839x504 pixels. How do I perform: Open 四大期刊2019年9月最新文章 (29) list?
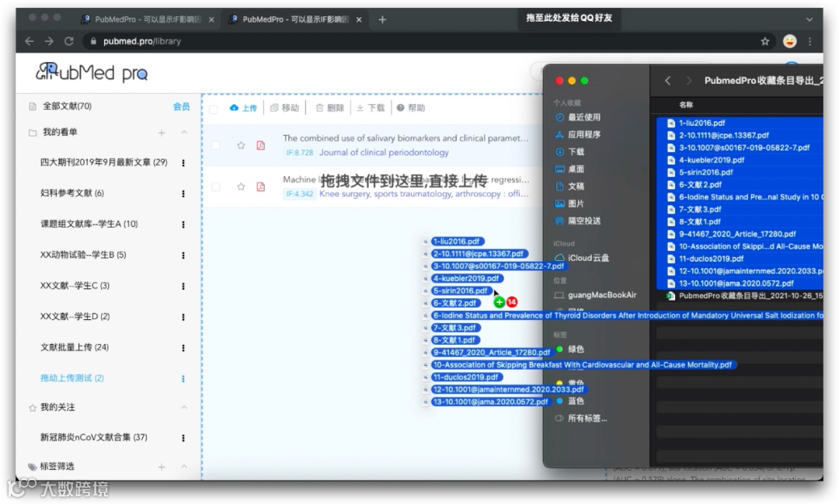tap(104, 162)
